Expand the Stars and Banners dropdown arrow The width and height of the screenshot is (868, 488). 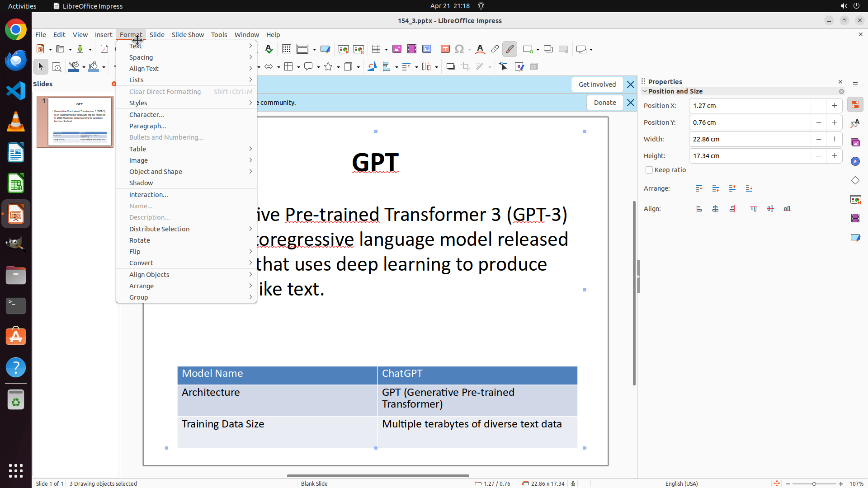(338, 67)
